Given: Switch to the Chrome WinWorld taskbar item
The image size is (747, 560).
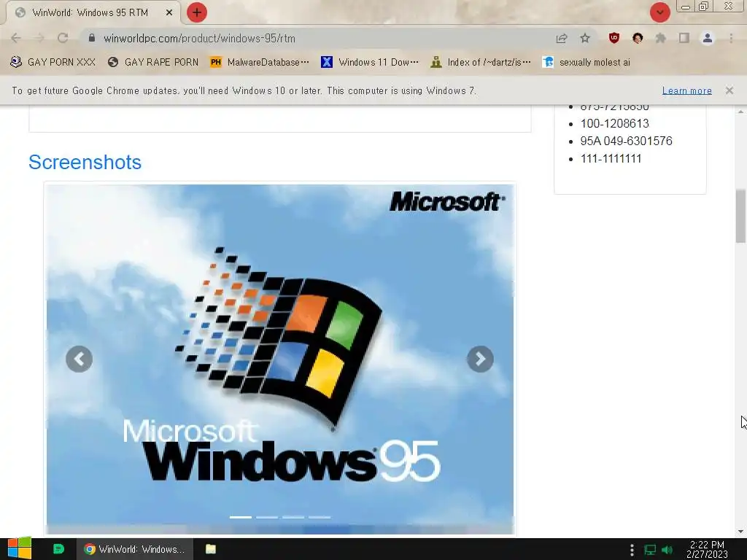Looking at the screenshot, I should [x=135, y=549].
